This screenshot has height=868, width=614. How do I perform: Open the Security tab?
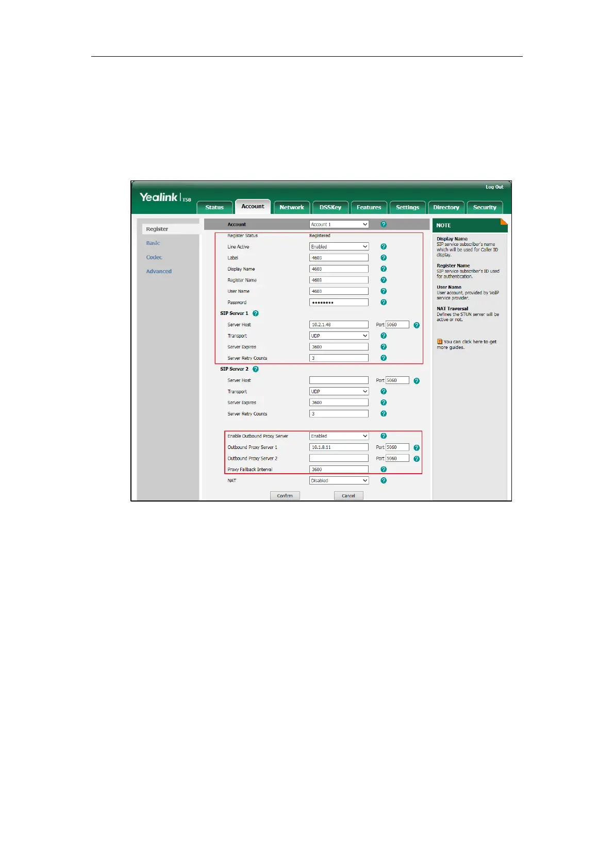pos(485,207)
